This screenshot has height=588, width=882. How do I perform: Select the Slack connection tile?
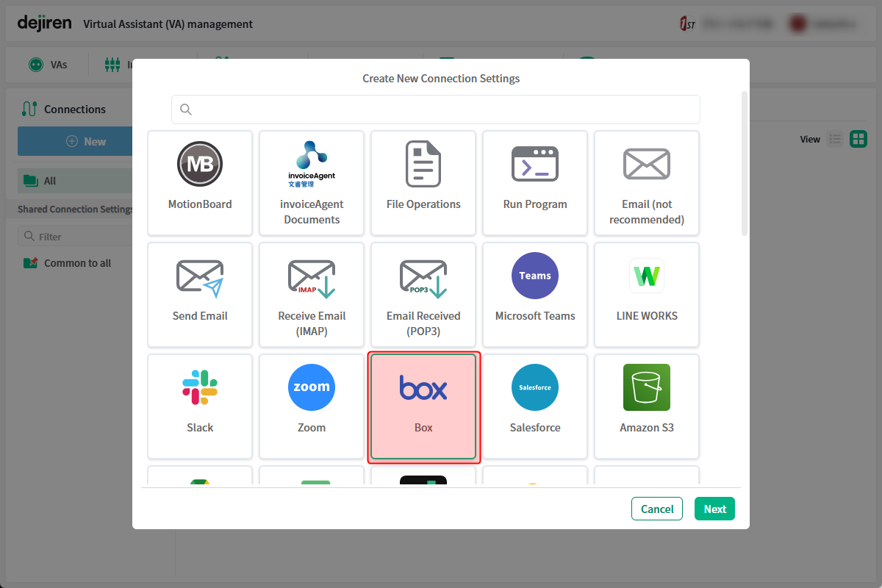coord(200,406)
